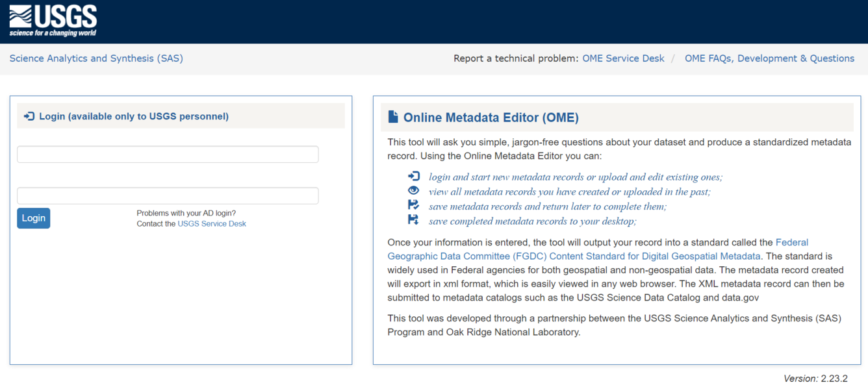Open the USGS Service Desk link
This screenshot has height=385, width=868.
coord(212,223)
